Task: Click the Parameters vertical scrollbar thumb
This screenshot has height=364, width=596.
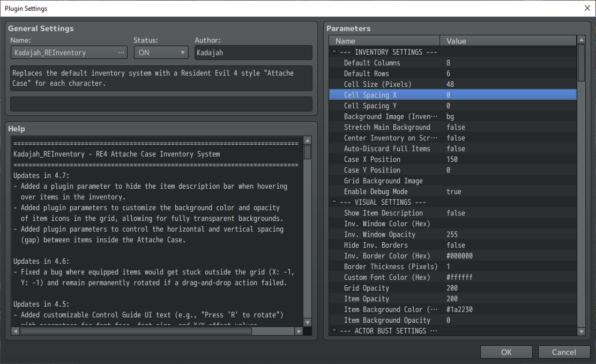Action: point(581,63)
